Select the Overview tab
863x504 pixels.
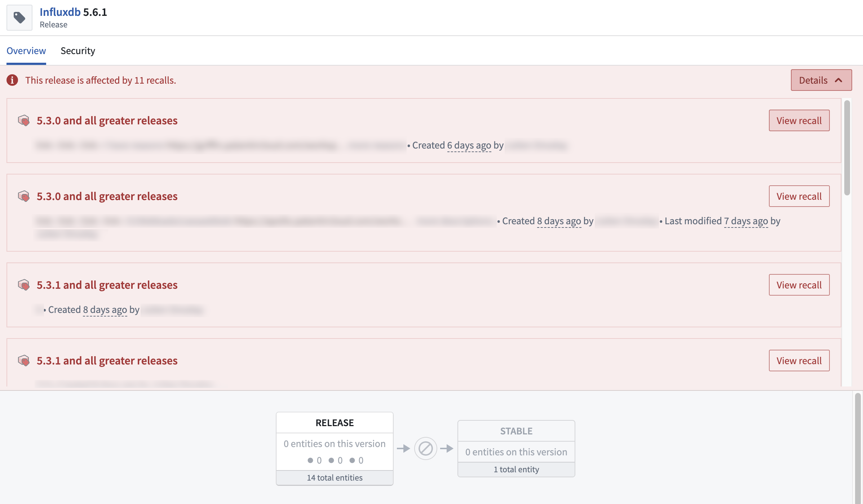(x=26, y=51)
